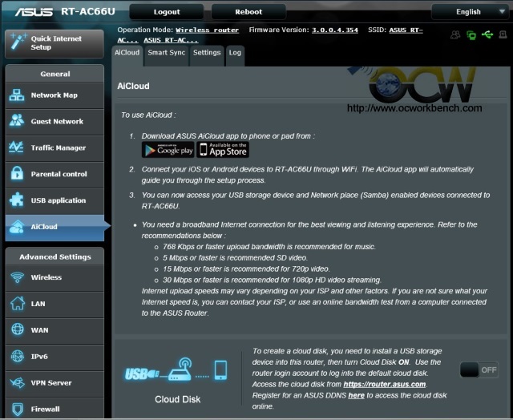Select Firewall menu label
The width and height of the screenshot is (513, 420).
click(x=45, y=410)
